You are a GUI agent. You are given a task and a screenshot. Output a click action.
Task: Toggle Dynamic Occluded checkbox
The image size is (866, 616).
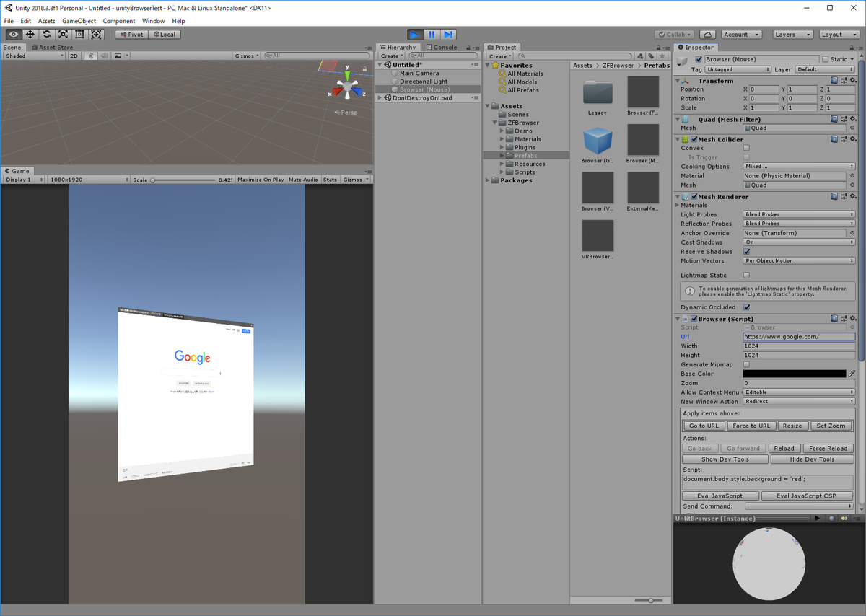(746, 307)
